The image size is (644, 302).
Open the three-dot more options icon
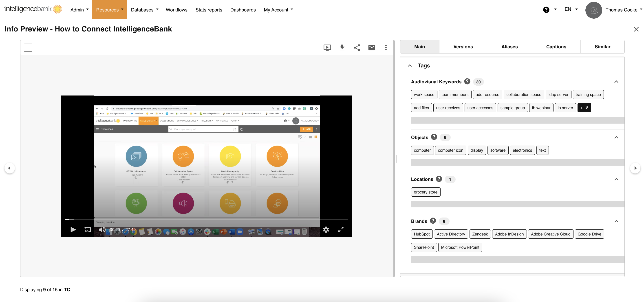pos(386,48)
